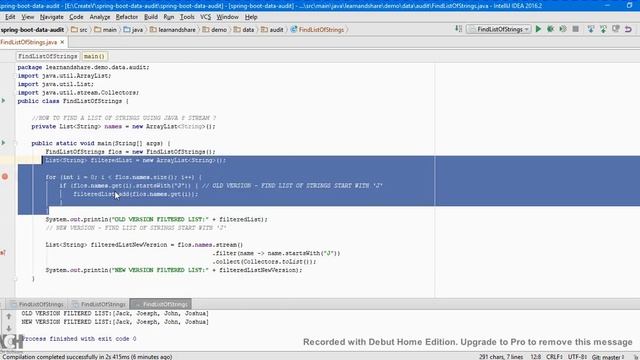
Task: Click the Stop process square icon
Action: click(x=576, y=29)
